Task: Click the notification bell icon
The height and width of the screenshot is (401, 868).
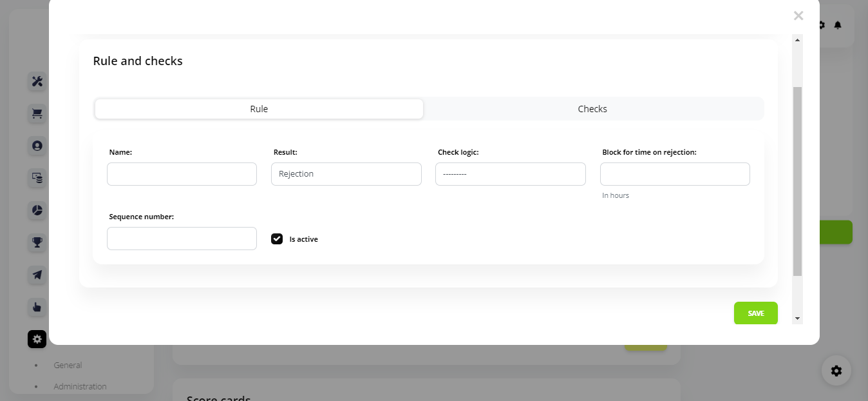Action: tap(838, 25)
